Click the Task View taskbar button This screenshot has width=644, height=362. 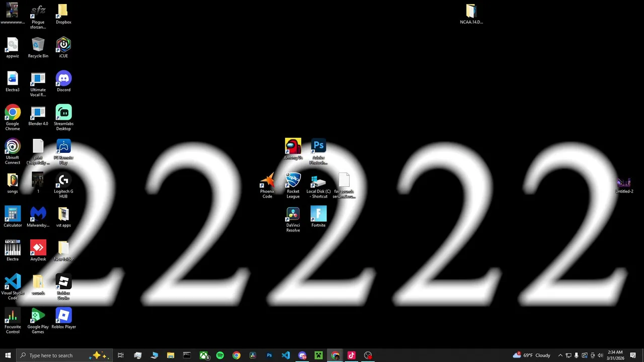pyautogui.click(x=121, y=355)
